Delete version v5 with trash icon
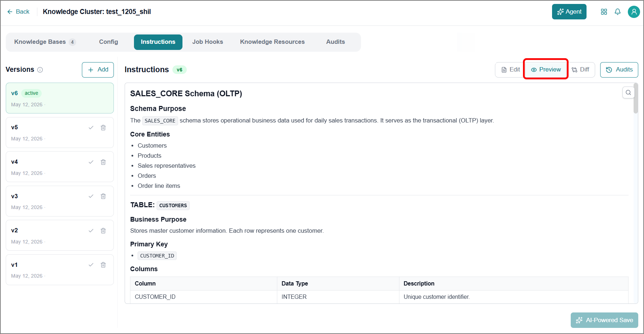Screen dimensions: 644x334 click(103, 127)
